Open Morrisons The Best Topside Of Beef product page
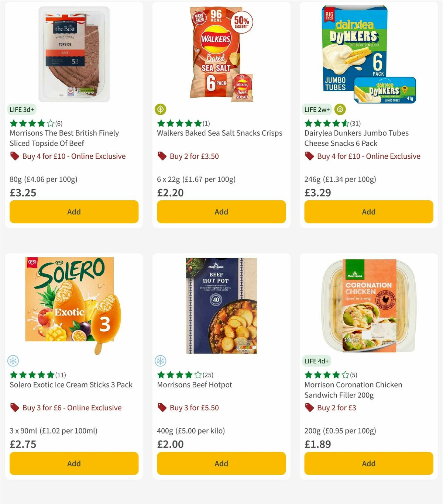 pyautogui.click(x=64, y=138)
